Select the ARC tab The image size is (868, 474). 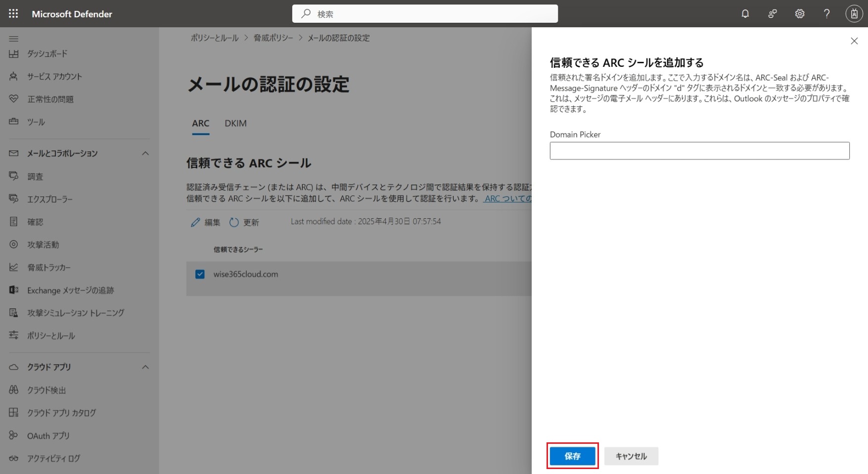[x=200, y=123]
